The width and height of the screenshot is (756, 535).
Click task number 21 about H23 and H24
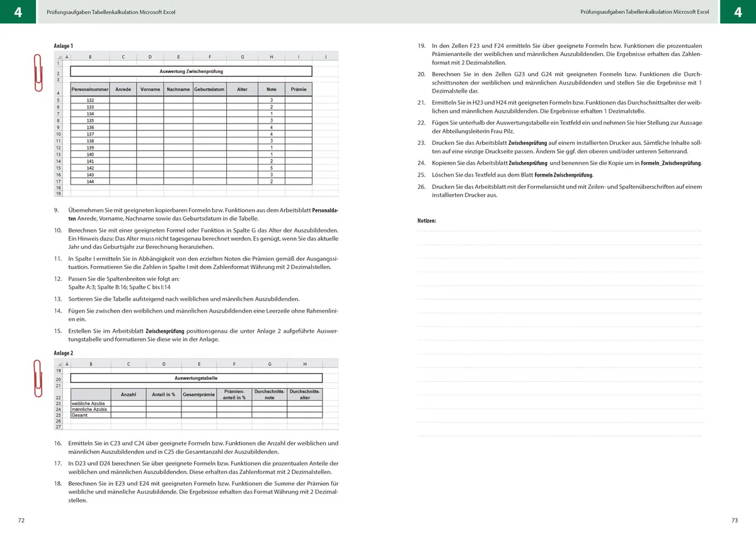click(x=421, y=102)
